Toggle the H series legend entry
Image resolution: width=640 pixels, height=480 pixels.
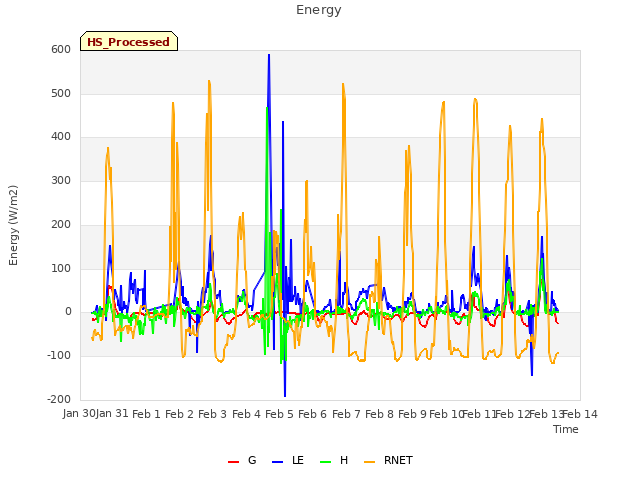[x=334, y=460]
